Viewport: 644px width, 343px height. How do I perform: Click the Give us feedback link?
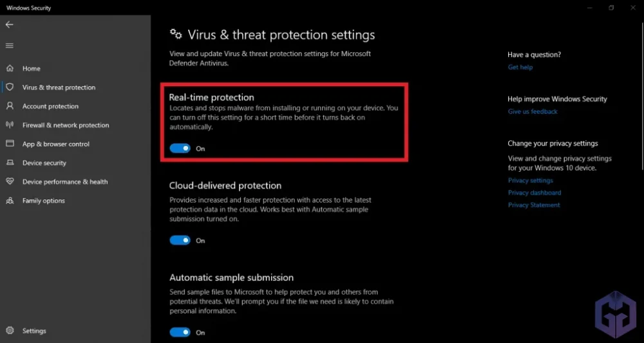click(x=533, y=111)
